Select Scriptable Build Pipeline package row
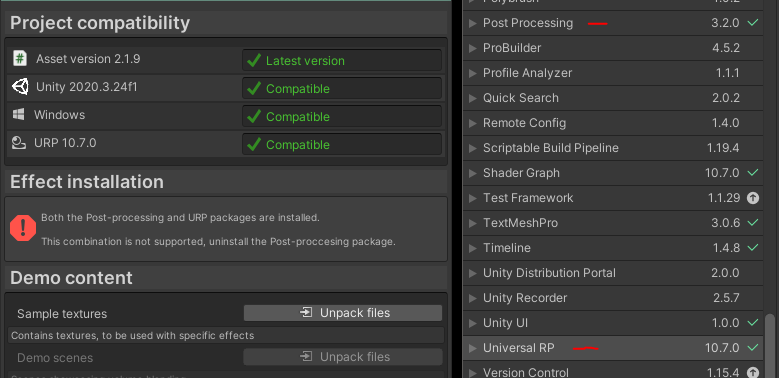 (613, 148)
